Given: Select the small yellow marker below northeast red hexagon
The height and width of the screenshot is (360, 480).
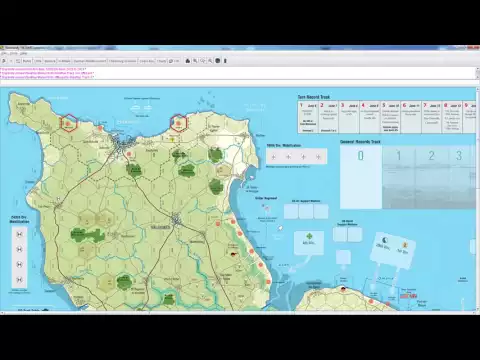Looking at the screenshot, I should point(172,139).
